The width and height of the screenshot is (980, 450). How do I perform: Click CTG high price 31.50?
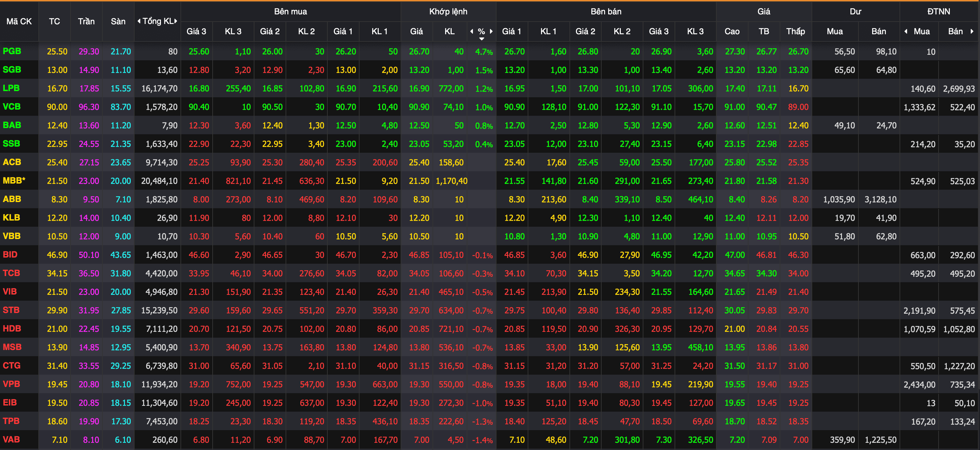(734, 366)
